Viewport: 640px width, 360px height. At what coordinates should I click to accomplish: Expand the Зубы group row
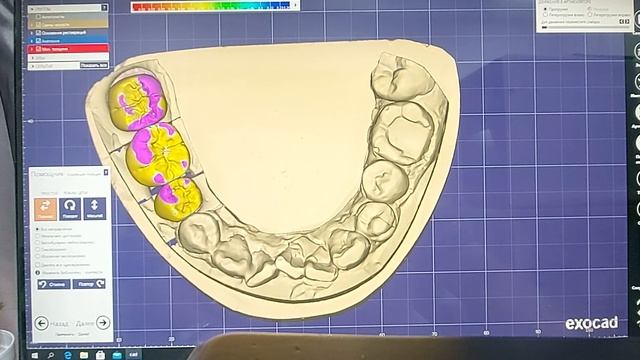tap(32, 58)
